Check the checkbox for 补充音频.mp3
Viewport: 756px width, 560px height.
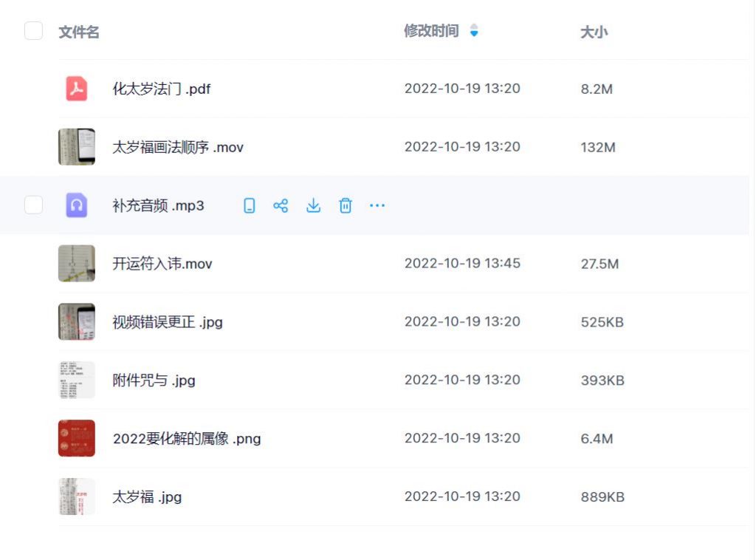[34, 205]
